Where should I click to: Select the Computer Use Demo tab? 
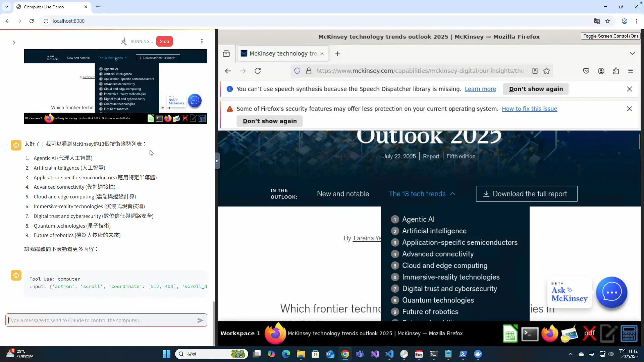tap(52, 7)
